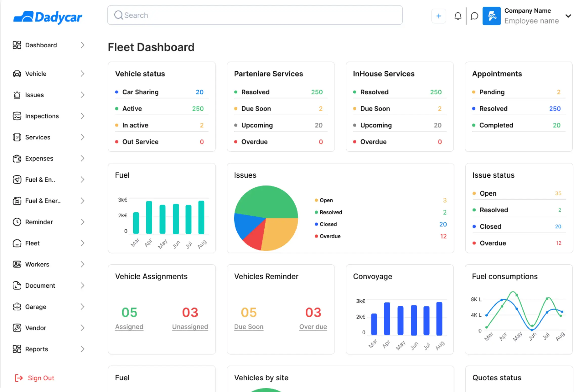The image size is (583, 392).
Task: Click the Issues alarm icon
Action: coord(17,95)
